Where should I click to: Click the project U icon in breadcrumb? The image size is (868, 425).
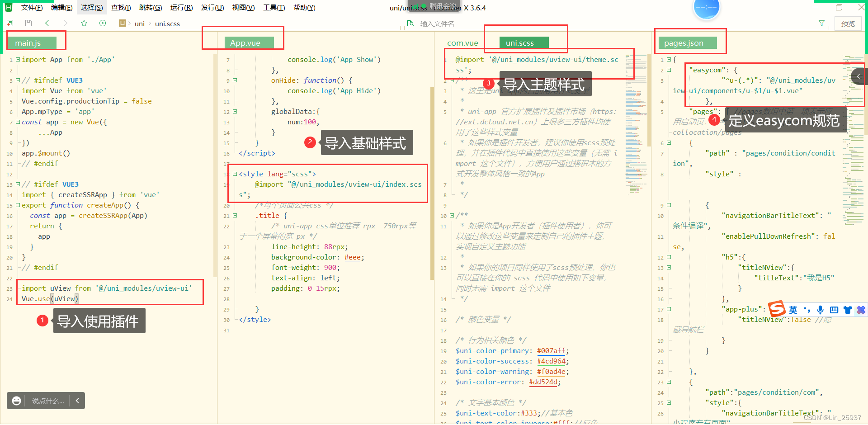pyautogui.click(x=122, y=23)
